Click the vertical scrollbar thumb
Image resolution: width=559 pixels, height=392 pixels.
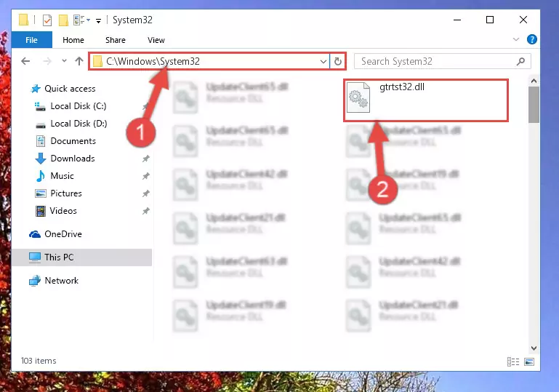(x=534, y=105)
